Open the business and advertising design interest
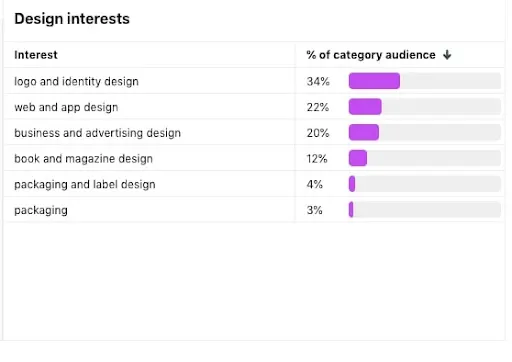Screen dimensions: 512x362 tap(97, 133)
